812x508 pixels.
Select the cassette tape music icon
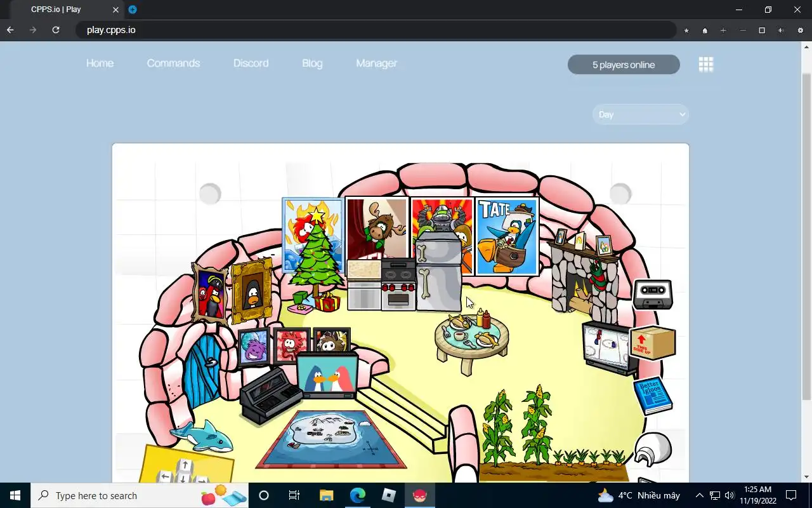click(653, 294)
